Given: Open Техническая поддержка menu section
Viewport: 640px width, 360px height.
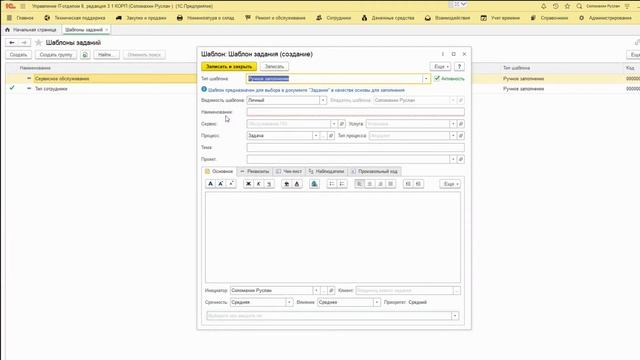Looking at the screenshot, I should [x=75, y=18].
